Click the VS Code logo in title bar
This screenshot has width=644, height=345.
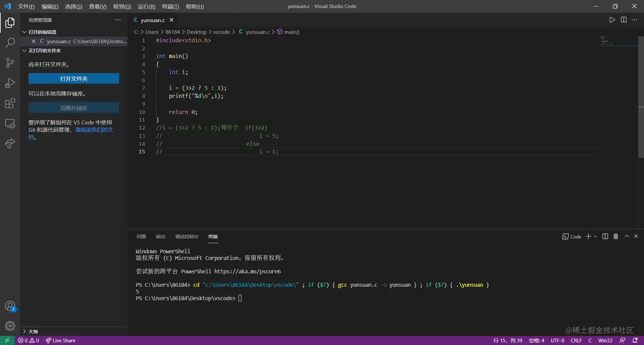click(7, 6)
